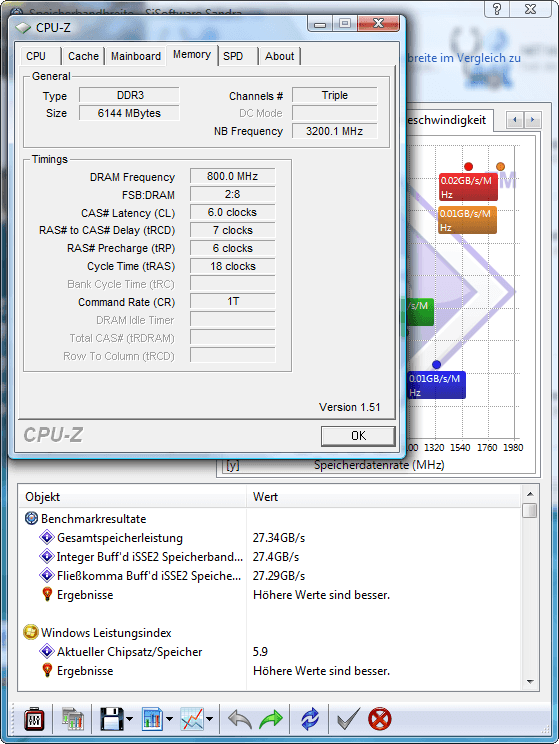Open the About tab in CPU-Z
Image resolution: width=559 pixels, height=744 pixels.
click(x=280, y=56)
